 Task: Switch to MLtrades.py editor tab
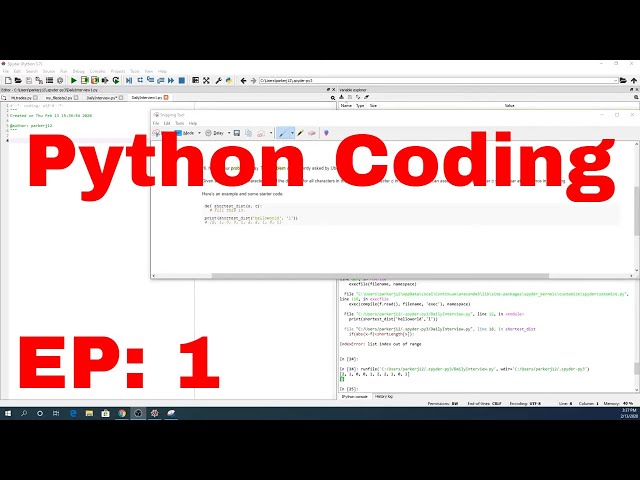coord(21,98)
